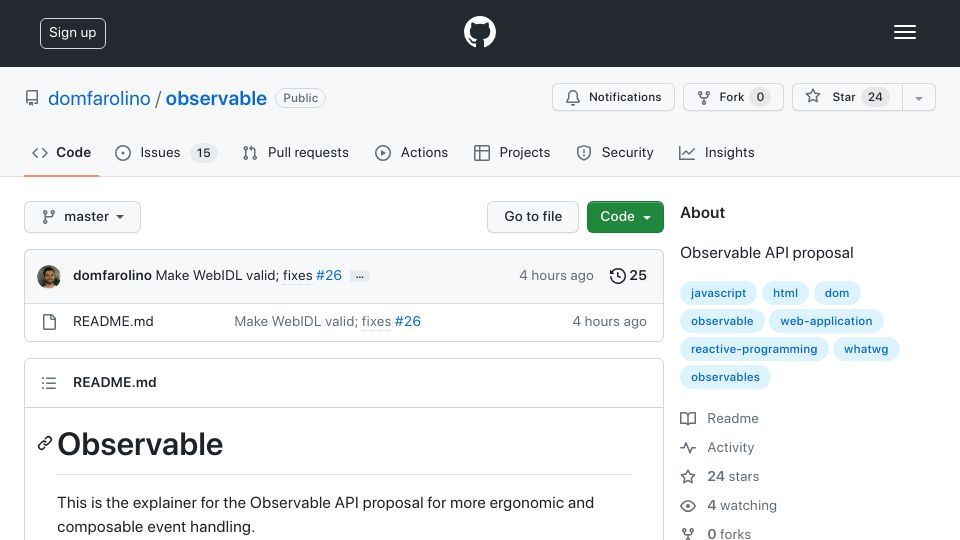Open the 4 watching link
The height and width of the screenshot is (540, 960).
[729, 506]
